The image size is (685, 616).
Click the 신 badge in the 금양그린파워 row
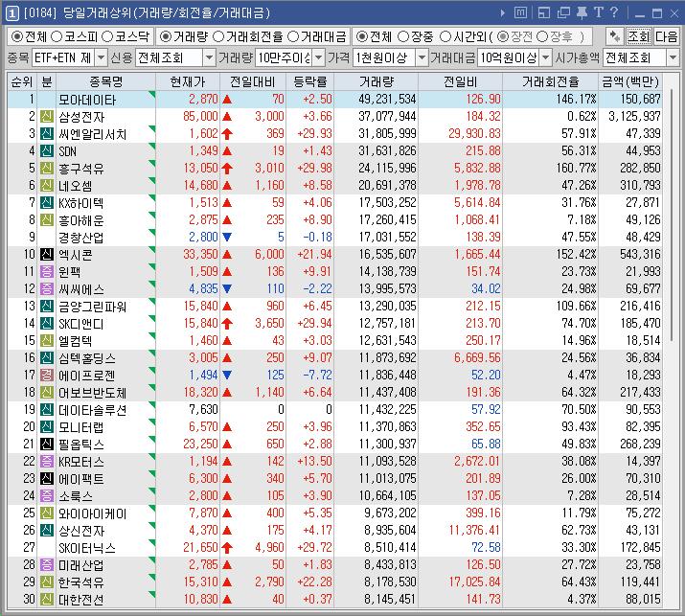pyautogui.click(x=47, y=307)
